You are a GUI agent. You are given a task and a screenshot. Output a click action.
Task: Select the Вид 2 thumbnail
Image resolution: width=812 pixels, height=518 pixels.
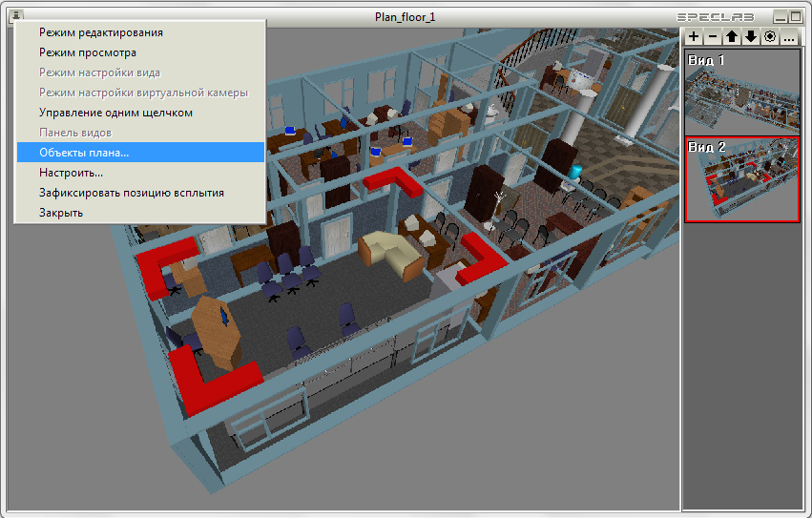pyautogui.click(x=742, y=179)
